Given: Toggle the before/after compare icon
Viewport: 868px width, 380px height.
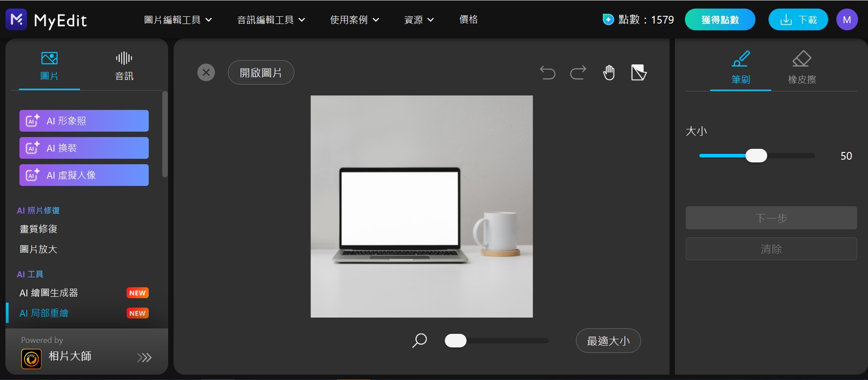Looking at the screenshot, I should point(639,72).
